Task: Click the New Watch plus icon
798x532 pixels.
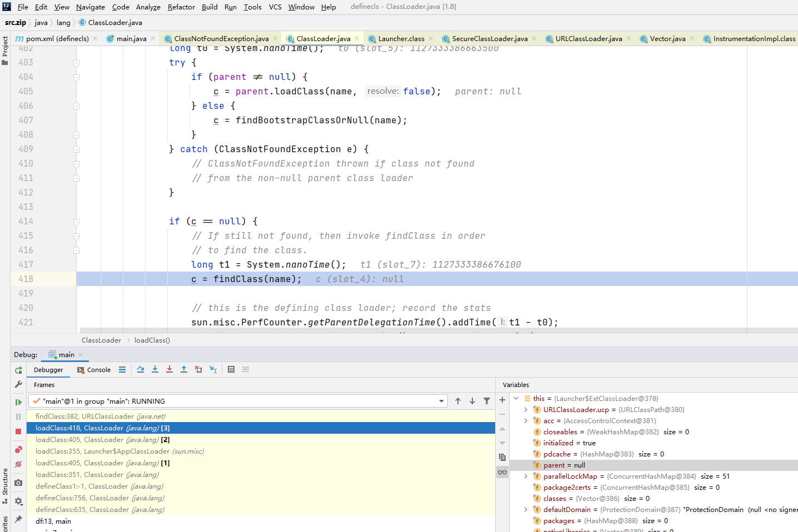Action: 502,400
